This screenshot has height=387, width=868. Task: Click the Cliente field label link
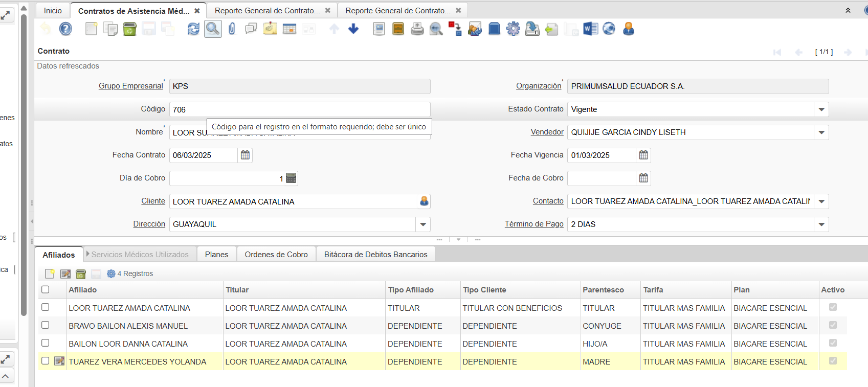(x=153, y=201)
